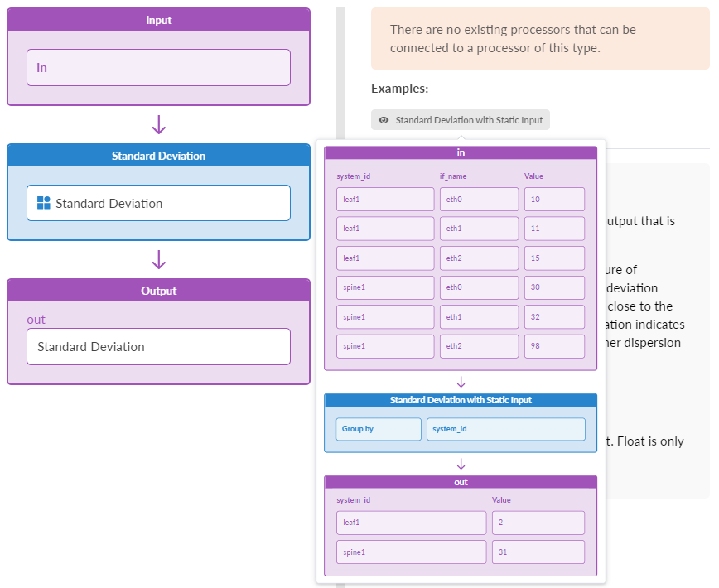Click the Standard Deviation output field
Screen dimensions: 719x588
pyautogui.click(x=158, y=346)
